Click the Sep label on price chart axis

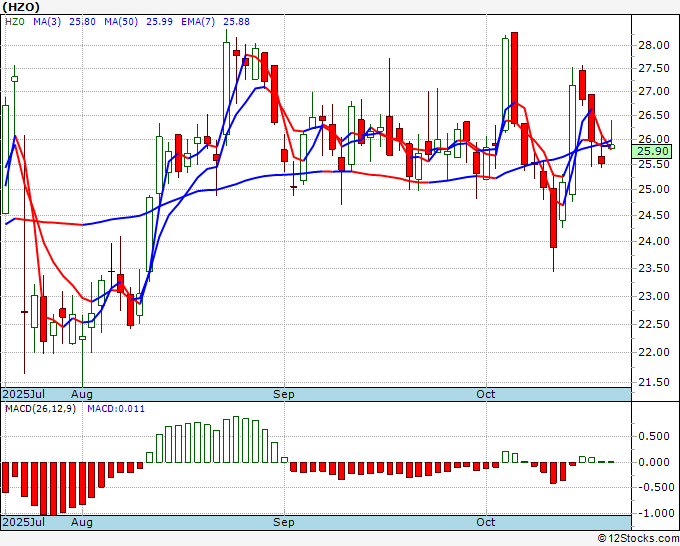click(284, 394)
